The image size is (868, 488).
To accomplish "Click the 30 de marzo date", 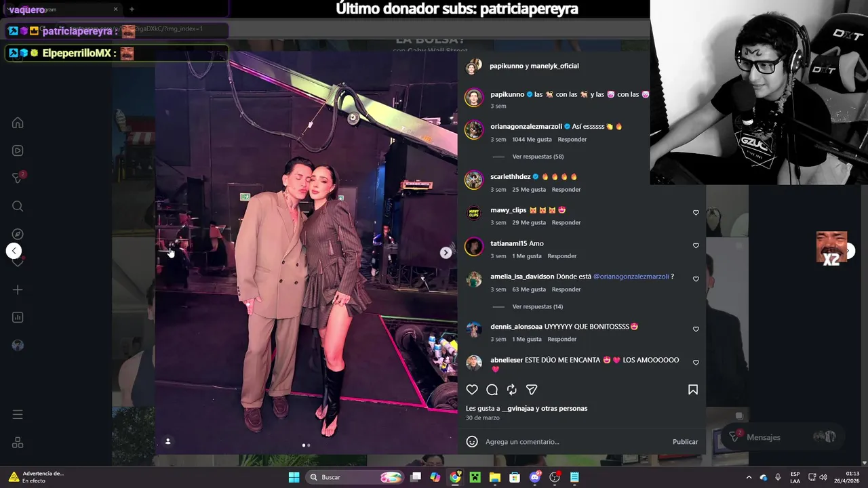I will (482, 418).
